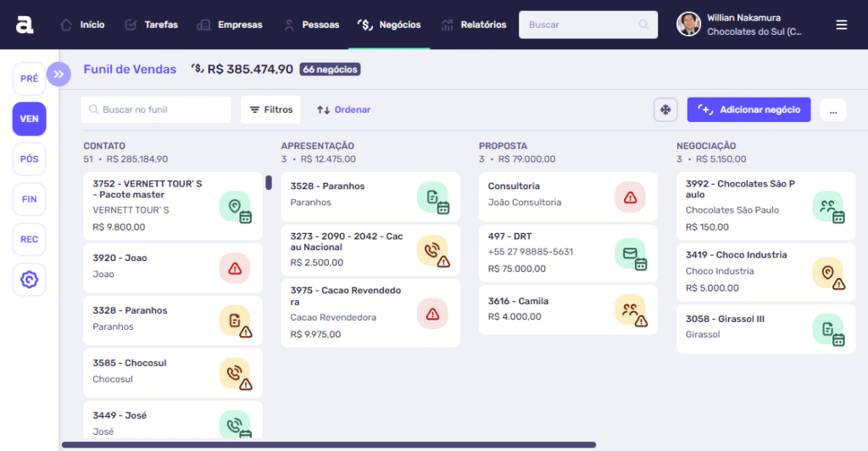Screen dimensions: 868x451
Task: Switch to the PRÉ funnel
Action: (x=30, y=79)
